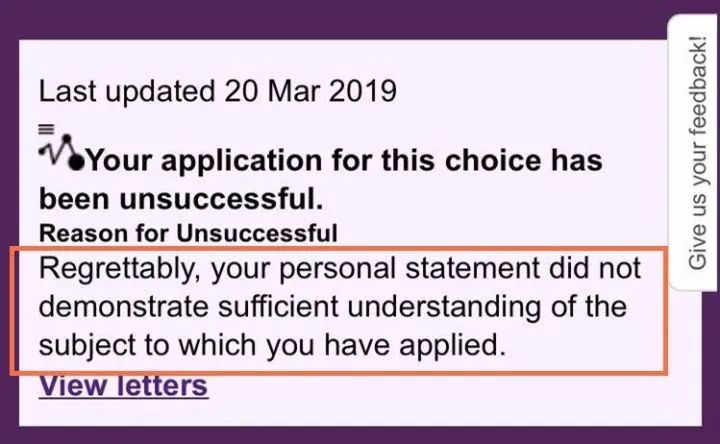Viewport: 720px width, 444px height.
Task: Click the heading Your application for this choice
Action: (344, 161)
